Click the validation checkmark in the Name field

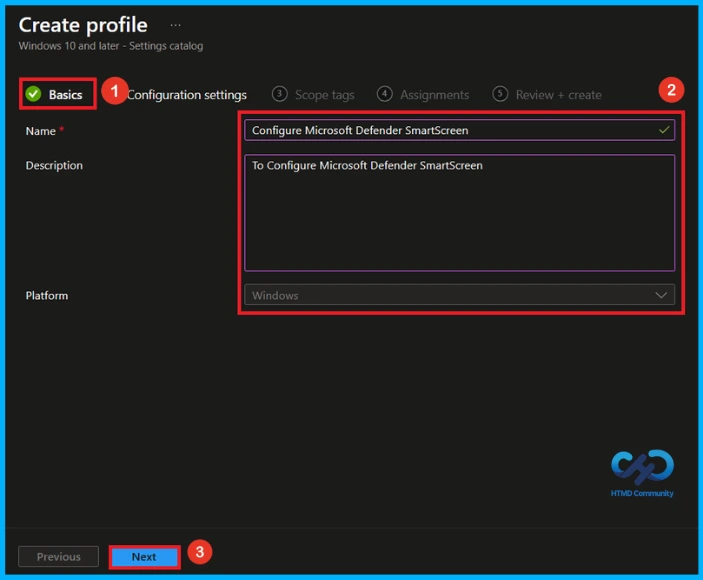click(664, 130)
